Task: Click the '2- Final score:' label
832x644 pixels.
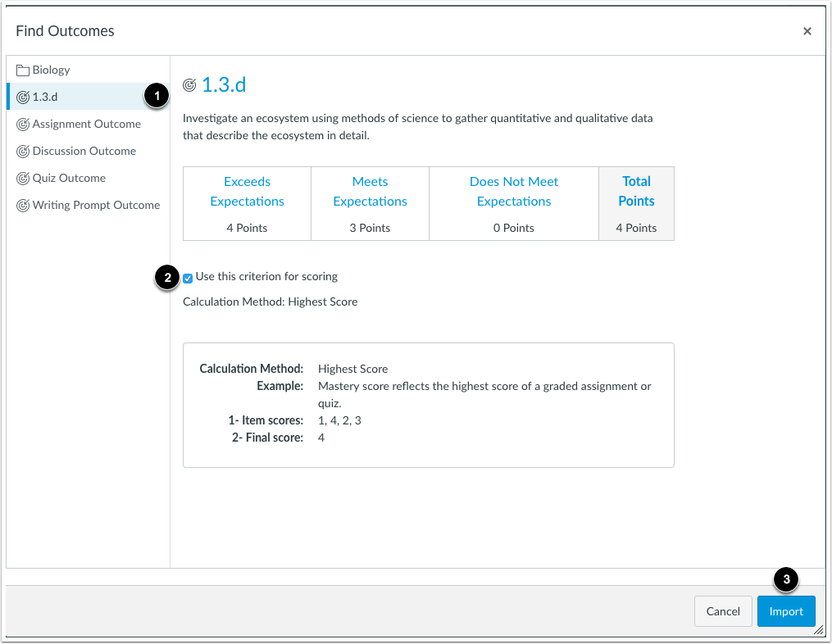Action: [x=267, y=438]
